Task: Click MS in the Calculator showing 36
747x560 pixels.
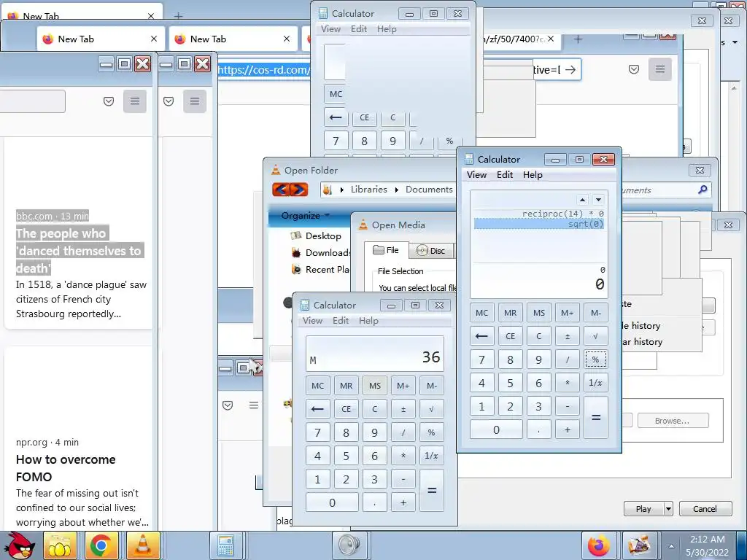Action: [x=375, y=386]
